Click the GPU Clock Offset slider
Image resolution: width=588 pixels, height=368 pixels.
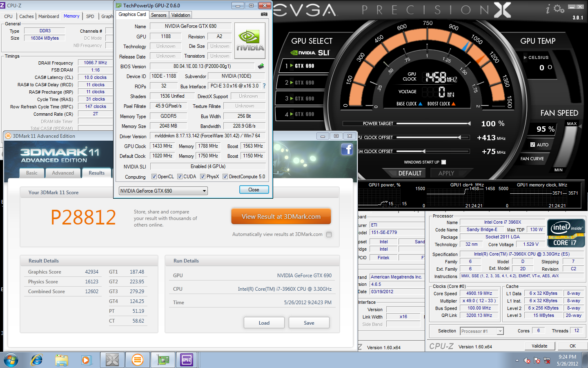coord(433,137)
